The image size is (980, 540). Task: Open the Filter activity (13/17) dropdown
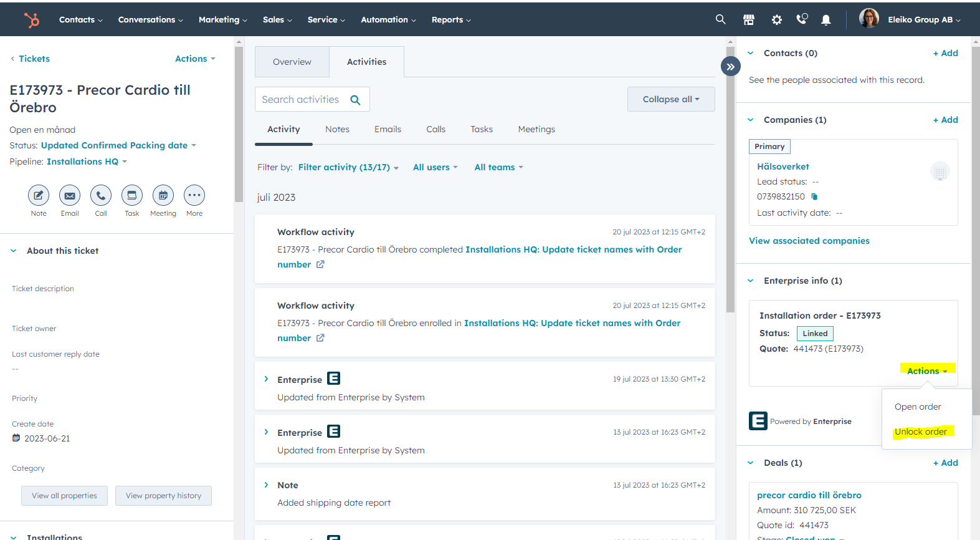[x=348, y=167]
